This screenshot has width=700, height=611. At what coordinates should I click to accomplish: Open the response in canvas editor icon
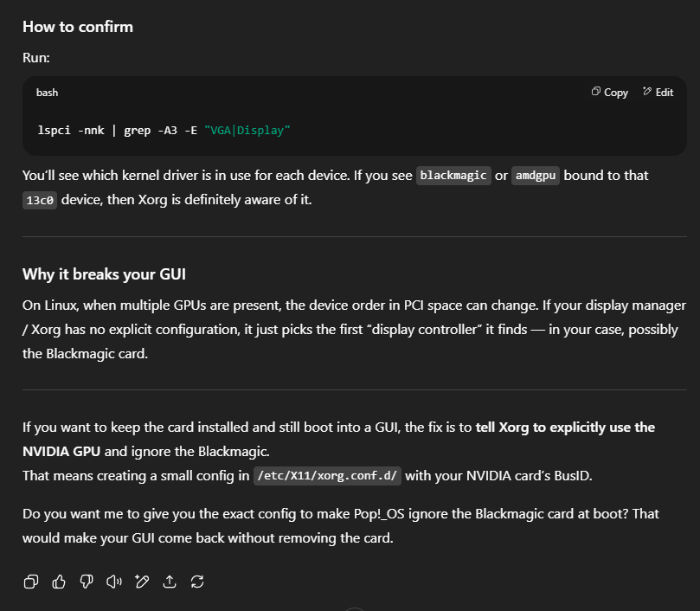tap(142, 582)
